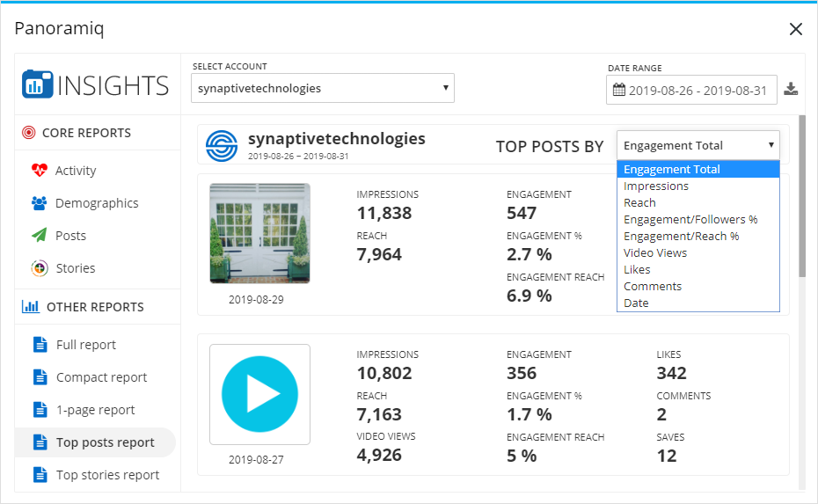
Task: Click the engagement value 547
Action: pyautogui.click(x=522, y=213)
